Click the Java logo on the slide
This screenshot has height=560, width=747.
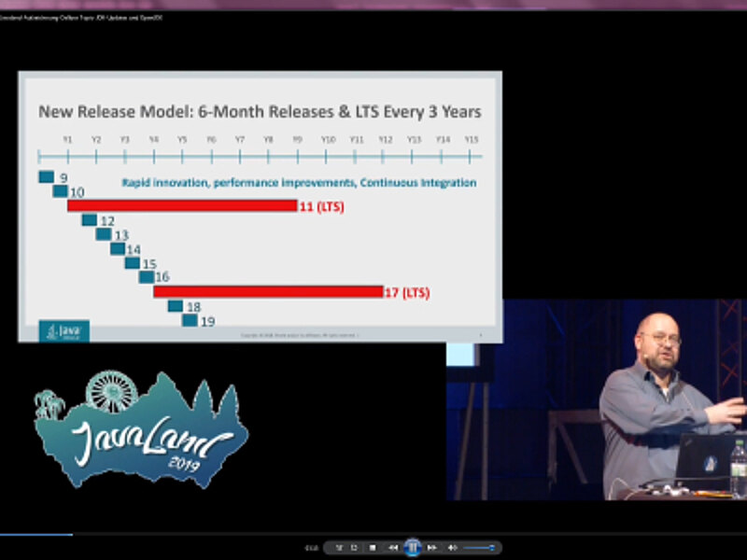pyautogui.click(x=64, y=331)
